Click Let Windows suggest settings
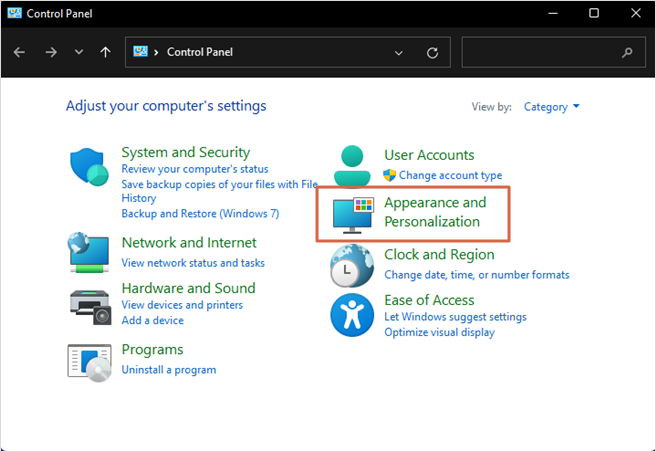This screenshot has height=452, width=656. [455, 317]
